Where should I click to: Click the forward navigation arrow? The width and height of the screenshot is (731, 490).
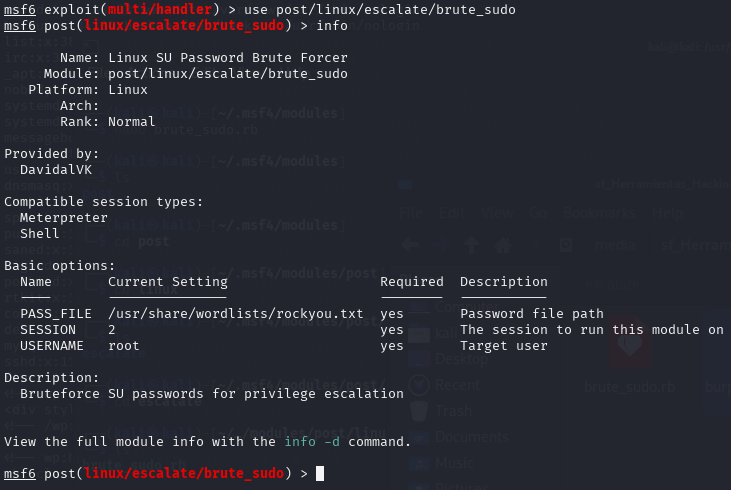click(x=440, y=244)
